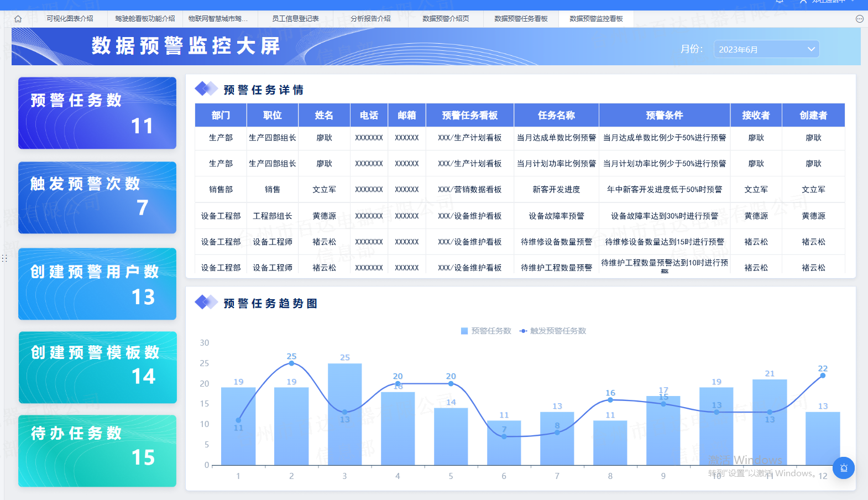Viewport: 868px width, 500px height.
Task: Click the 预警条件 column header
Action: tap(664, 115)
